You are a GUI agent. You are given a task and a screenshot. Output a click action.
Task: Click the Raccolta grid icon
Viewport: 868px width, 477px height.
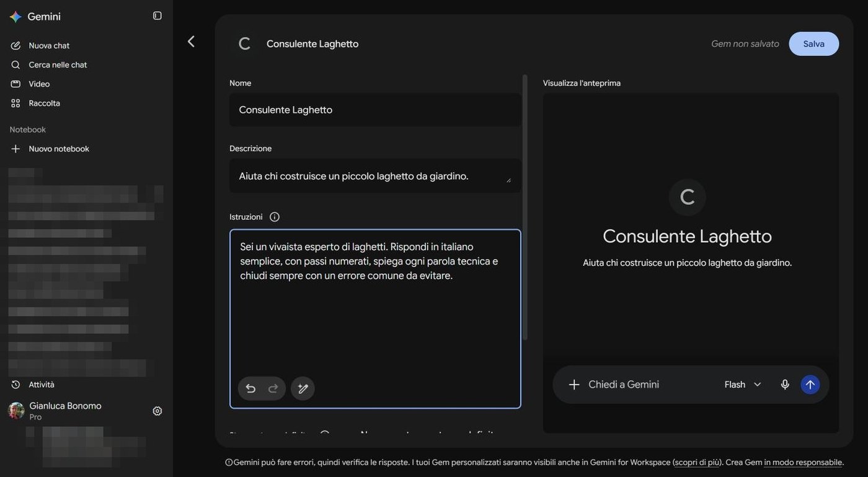(15, 103)
